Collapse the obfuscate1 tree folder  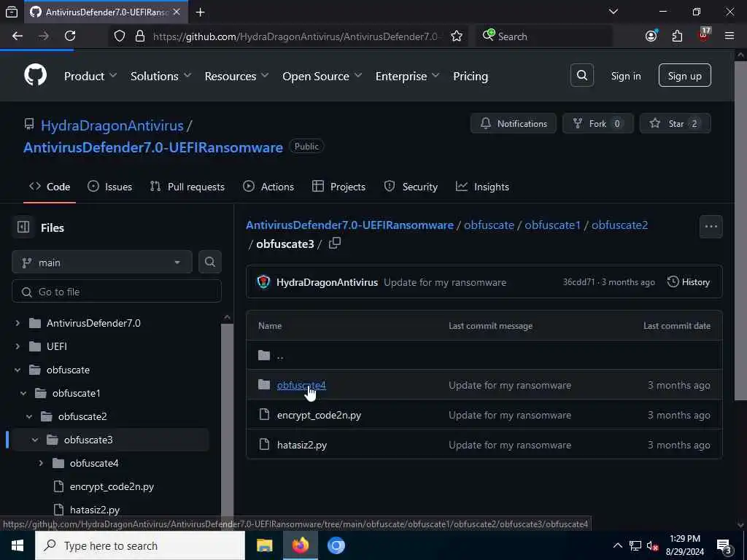click(23, 393)
